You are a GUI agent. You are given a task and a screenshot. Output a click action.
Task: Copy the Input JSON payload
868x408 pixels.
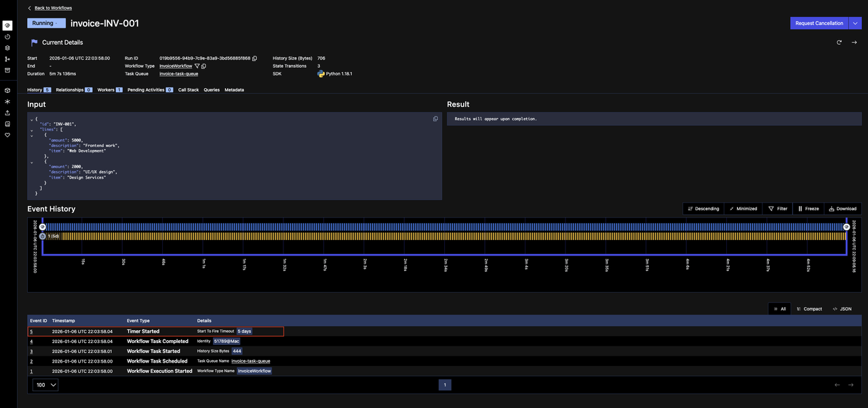coord(435,119)
